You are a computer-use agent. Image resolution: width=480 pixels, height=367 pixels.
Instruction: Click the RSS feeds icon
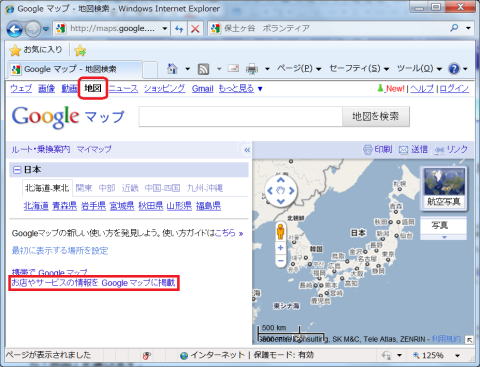click(x=203, y=69)
